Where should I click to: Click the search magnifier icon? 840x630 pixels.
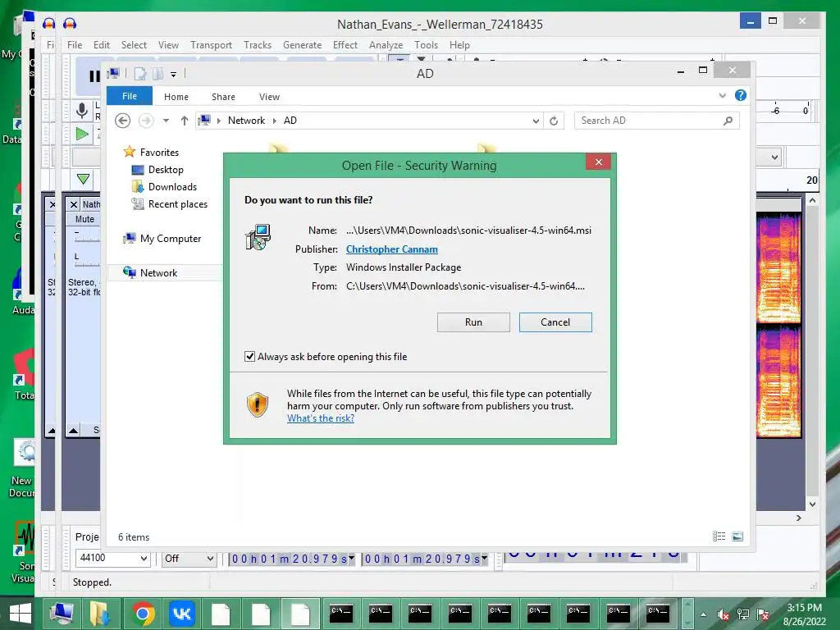pyautogui.click(x=728, y=121)
